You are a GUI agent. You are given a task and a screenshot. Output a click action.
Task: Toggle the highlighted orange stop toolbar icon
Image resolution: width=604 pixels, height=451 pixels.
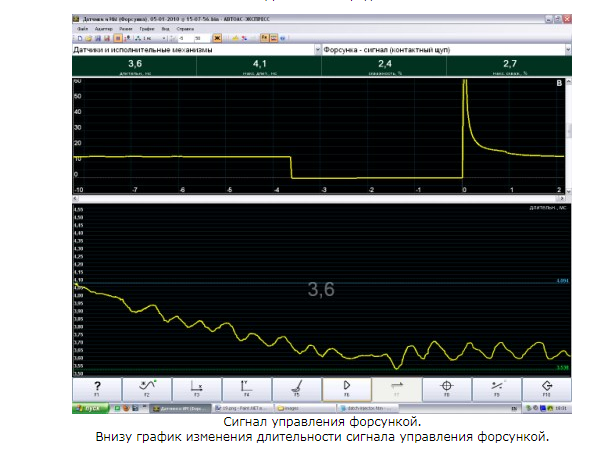118,38
